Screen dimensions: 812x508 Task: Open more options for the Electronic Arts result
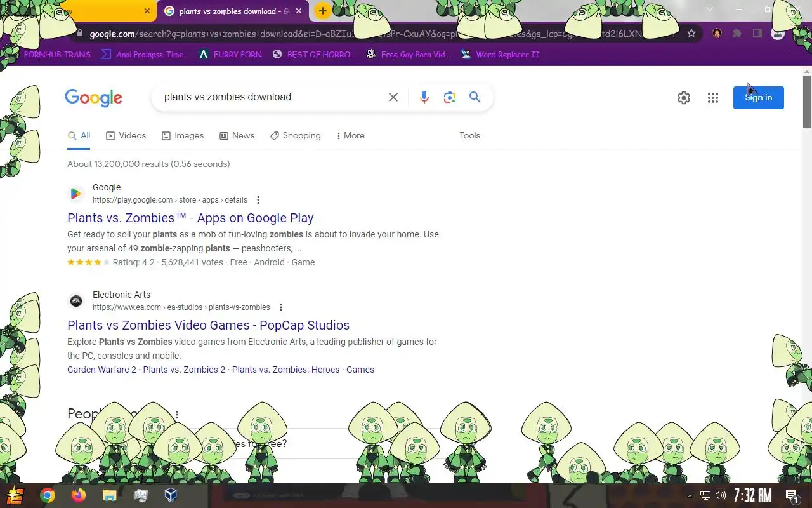(x=280, y=307)
